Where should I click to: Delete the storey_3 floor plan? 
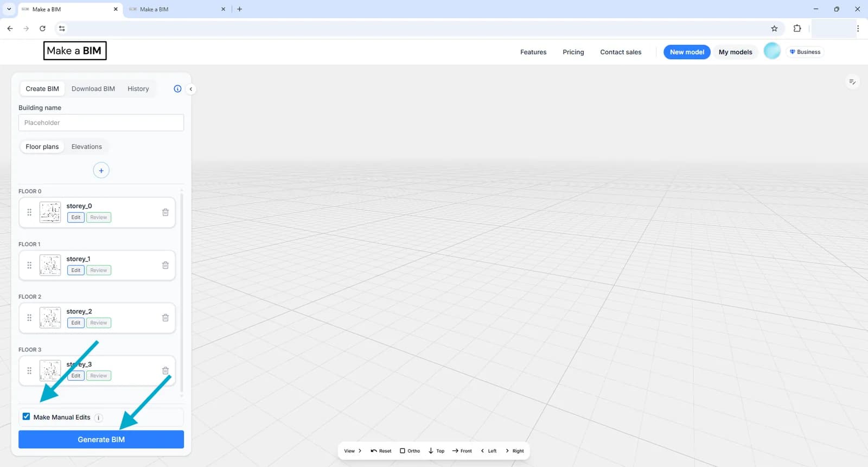click(x=165, y=370)
